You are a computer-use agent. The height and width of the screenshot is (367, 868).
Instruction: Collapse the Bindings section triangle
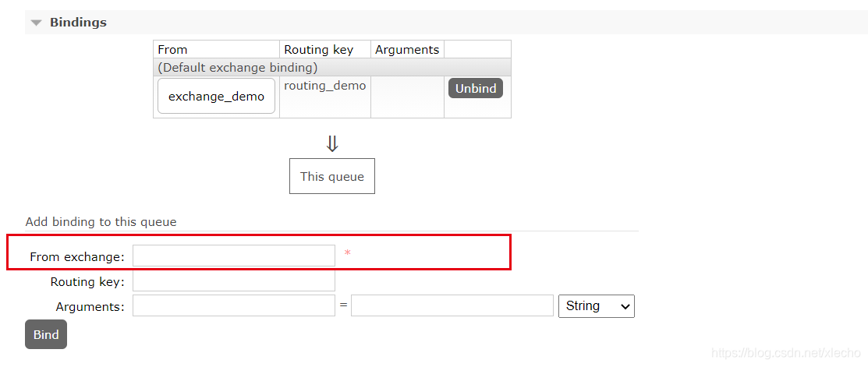click(36, 23)
